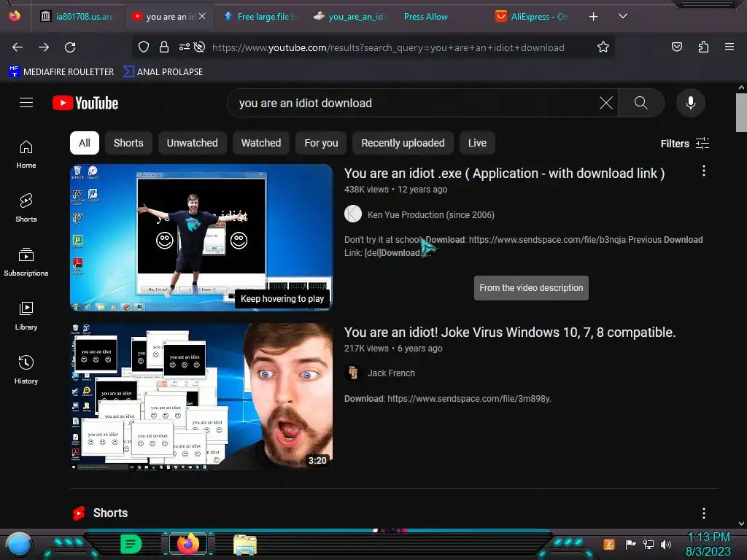Viewport: 747px width, 560px height.
Task: Clear the search box with the X icon
Action: click(606, 103)
